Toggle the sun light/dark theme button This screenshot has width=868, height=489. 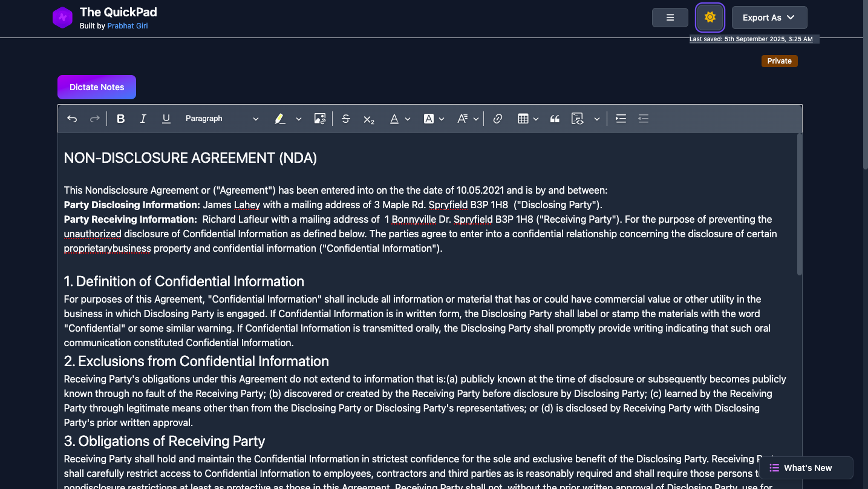tap(710, 18)
